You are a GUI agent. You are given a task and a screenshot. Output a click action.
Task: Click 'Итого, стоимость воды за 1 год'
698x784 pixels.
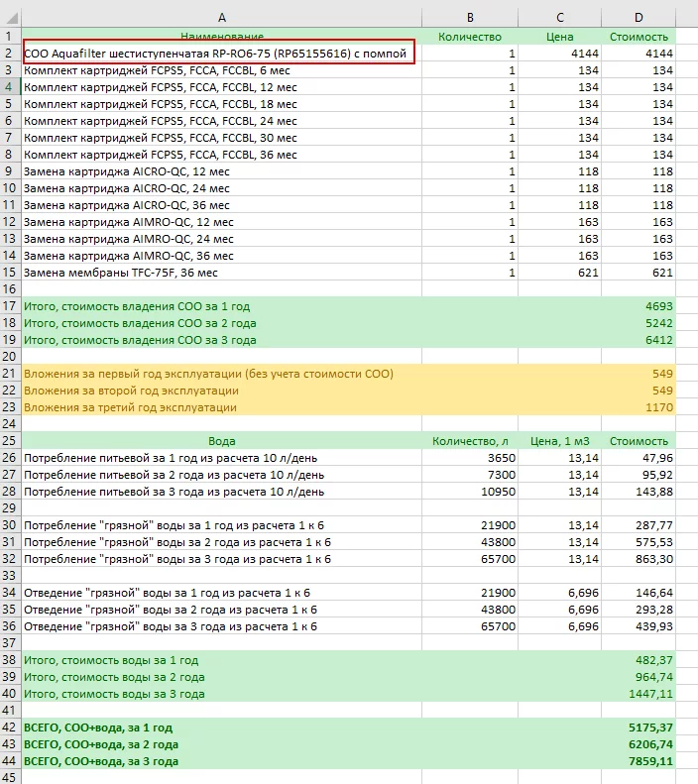pyautogui.click(x=221, y=660)
